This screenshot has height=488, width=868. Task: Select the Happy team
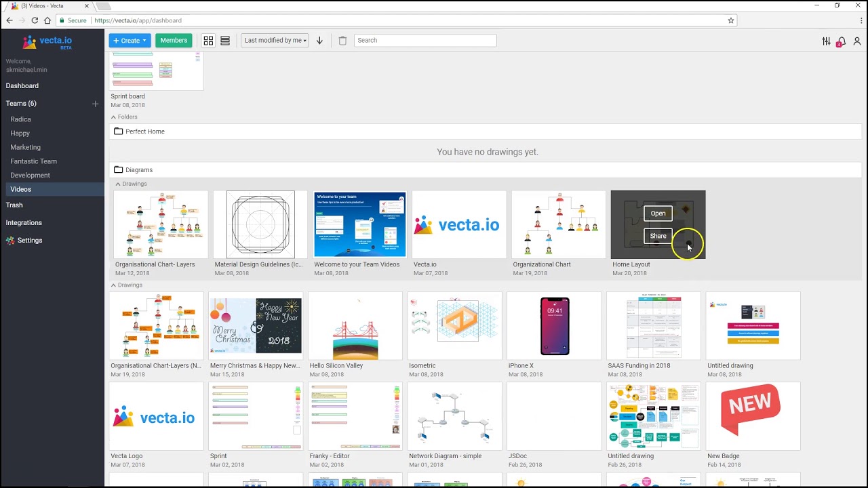click(20, 134)
